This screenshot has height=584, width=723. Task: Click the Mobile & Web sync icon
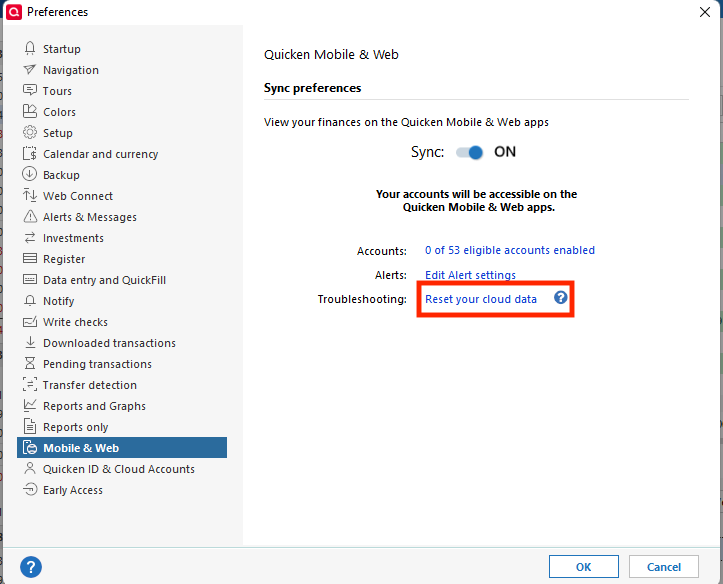[x=30, y=448]
